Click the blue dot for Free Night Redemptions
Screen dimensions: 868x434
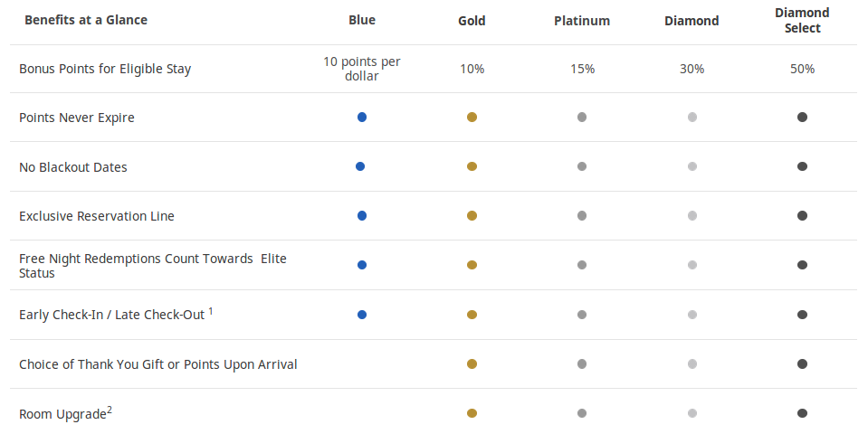pyautogui.click(x=361, y=265)
